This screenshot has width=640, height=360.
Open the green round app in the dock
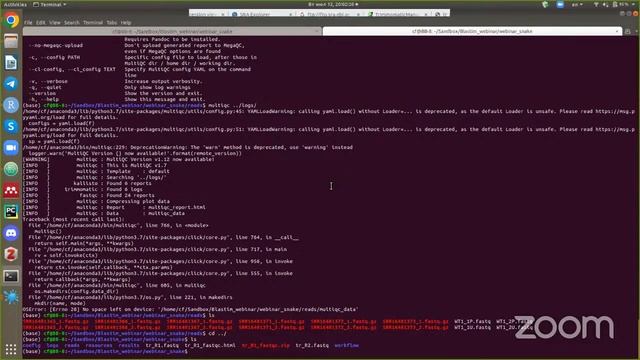[11, 169]
